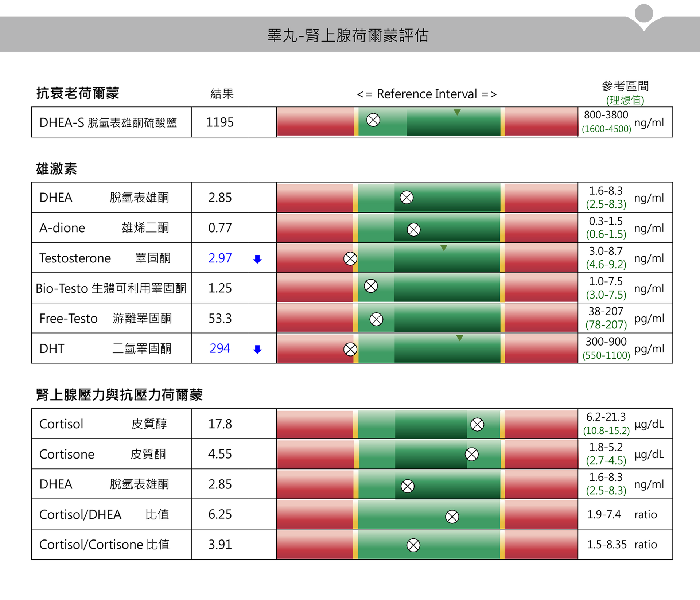The height and width of the screenshot is (600, 700).
Task: Click the Cortisol/DHEA 比值 row label
Action: [x=104, y=514]
